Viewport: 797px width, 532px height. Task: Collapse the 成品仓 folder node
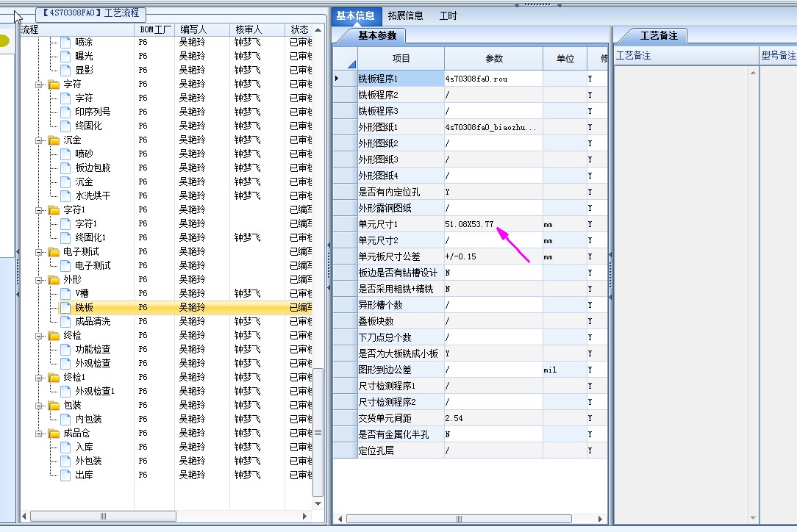[x=39, y=434]
